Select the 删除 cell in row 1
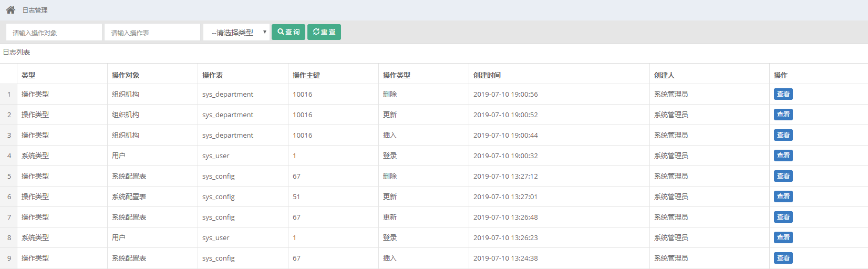Screen dimensions: 868x269 point(390,94)
